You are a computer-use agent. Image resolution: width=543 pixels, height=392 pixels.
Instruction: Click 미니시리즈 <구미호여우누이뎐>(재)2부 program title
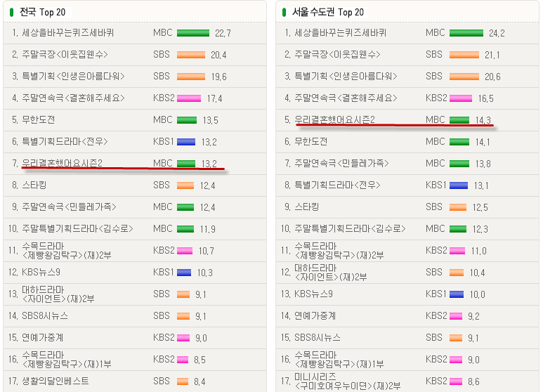pyautogui.click(x=347, y=381)
